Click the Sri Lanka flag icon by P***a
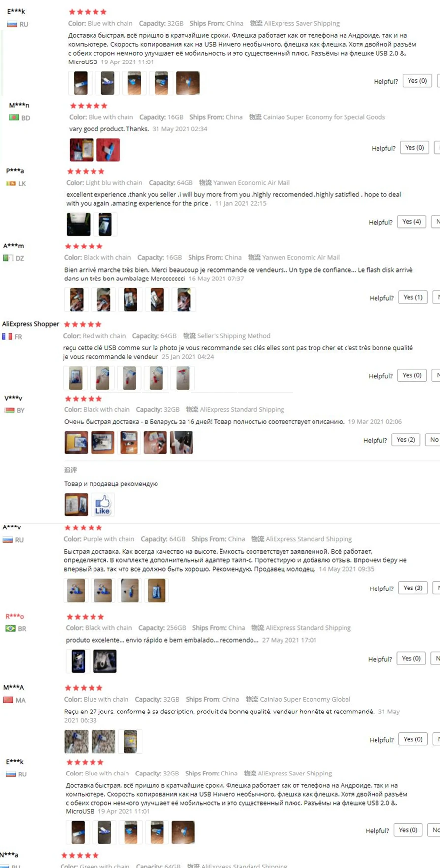The width and height of the screenshot is (440, 868). pyautogui.click(x=11, y=184)
